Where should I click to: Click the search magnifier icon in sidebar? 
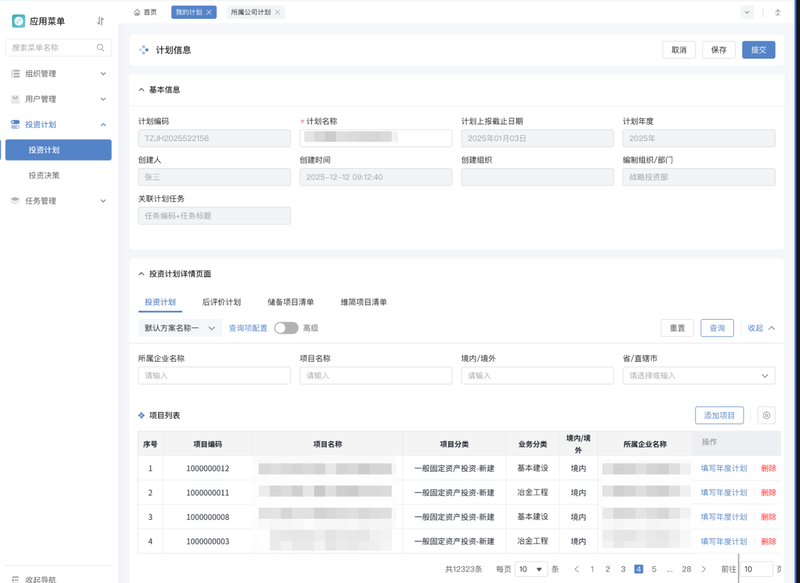tap(101, 47)
